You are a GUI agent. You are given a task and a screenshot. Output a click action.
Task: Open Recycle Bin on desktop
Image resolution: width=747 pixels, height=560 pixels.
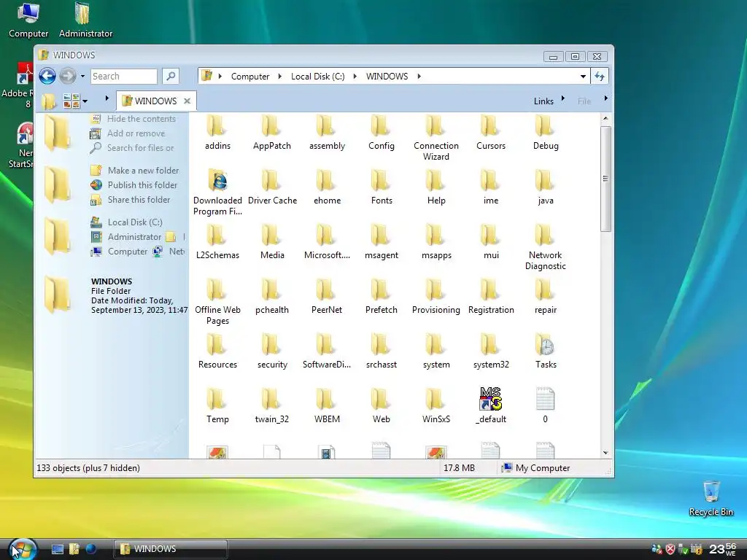click(x=711, y=497)
